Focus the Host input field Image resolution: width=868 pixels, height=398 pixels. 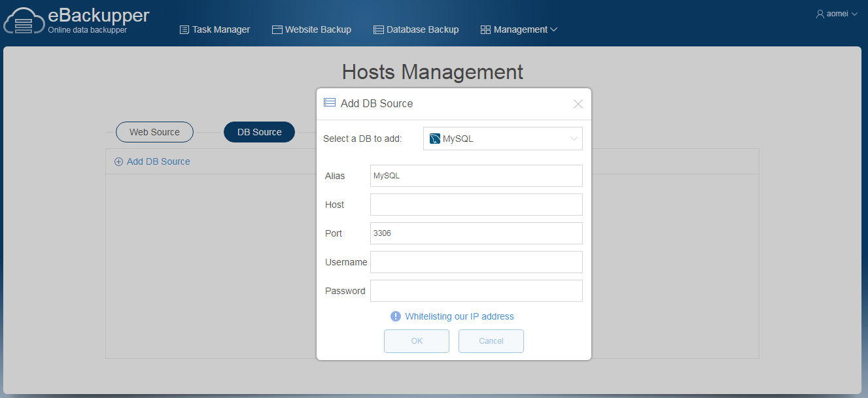(476, 205)
